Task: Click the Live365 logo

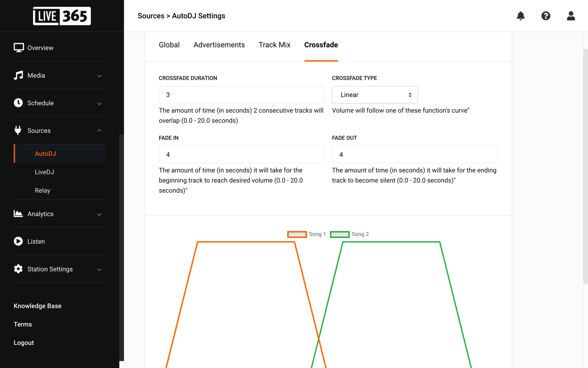Action: 62,16
